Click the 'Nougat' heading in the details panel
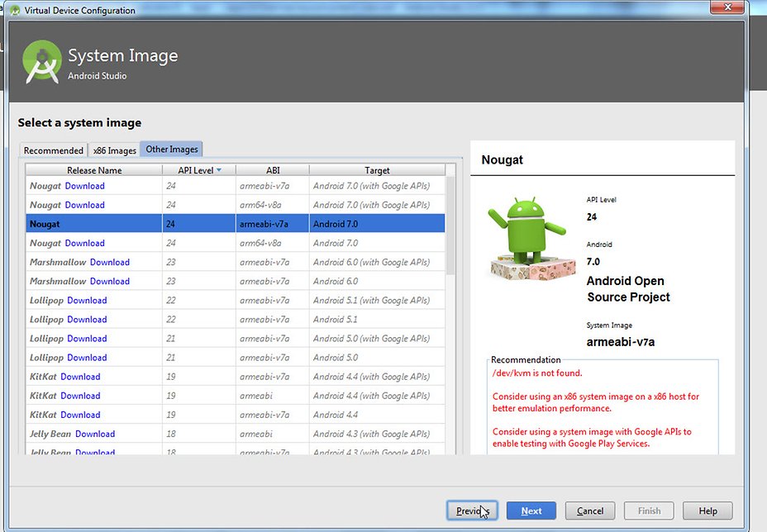 click(502, 160)
